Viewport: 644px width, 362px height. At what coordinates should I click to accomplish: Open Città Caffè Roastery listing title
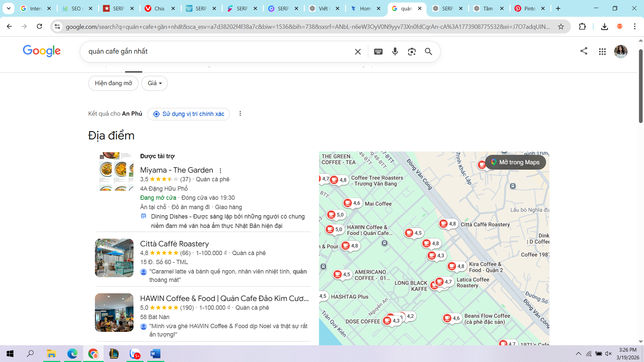(x=174, y=244)
